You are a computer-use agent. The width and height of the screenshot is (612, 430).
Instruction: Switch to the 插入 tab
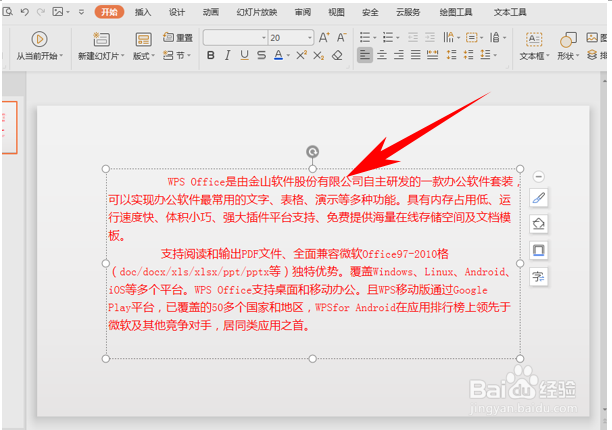[143, 12]
